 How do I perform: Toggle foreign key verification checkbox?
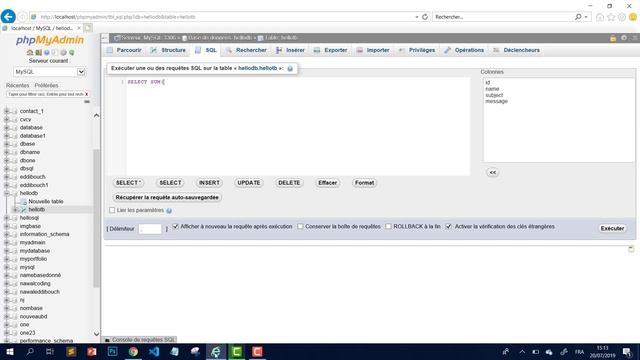(449, 226)
